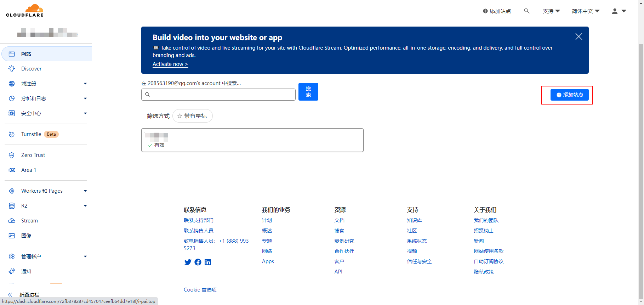Open the LinkedIn social link

[x=208, y=262]
